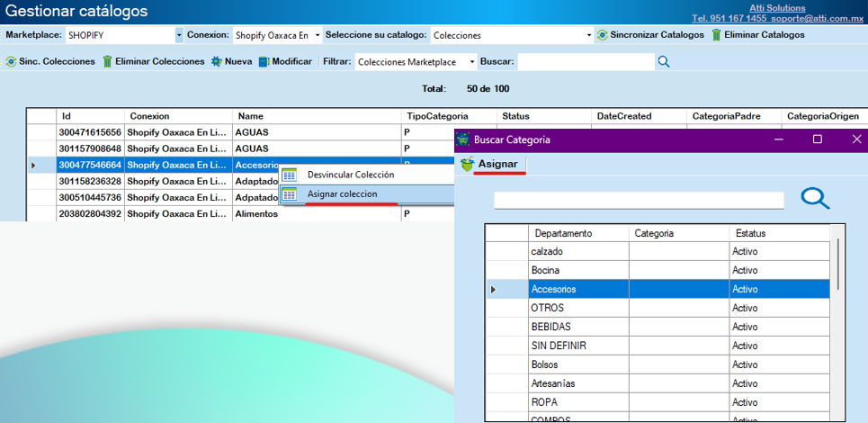Click the Sinc. Colecciones icon
This screenshot has height=423, width=868.
coord(12,62)
